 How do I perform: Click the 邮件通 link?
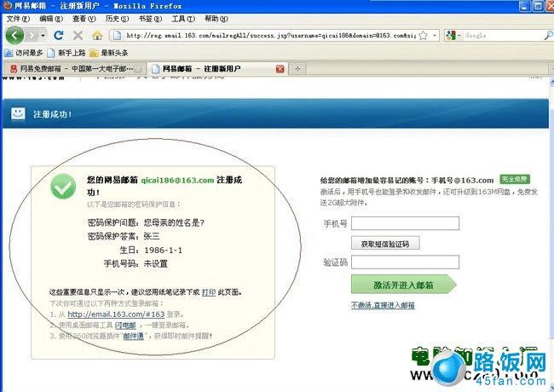tap(133, 336)
